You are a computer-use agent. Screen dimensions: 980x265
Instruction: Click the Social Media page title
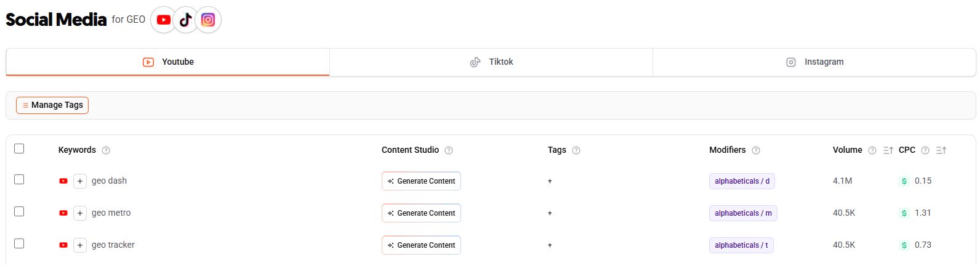56,20
